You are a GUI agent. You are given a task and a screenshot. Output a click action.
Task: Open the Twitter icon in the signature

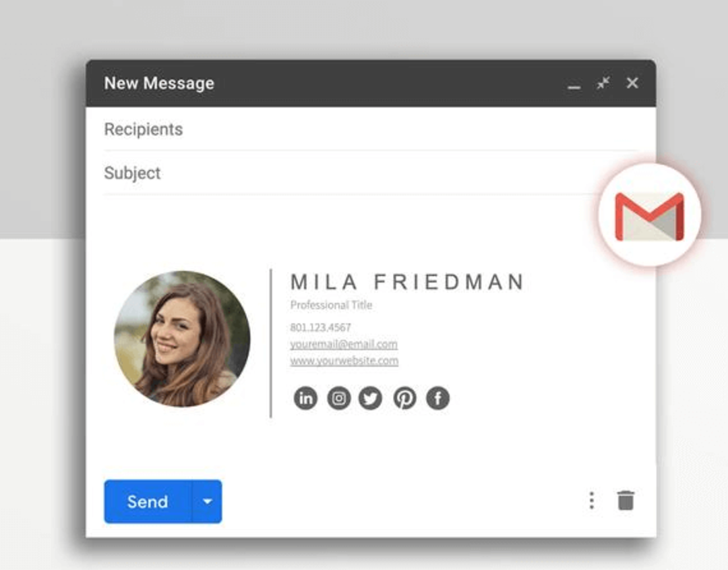(371, 398)
